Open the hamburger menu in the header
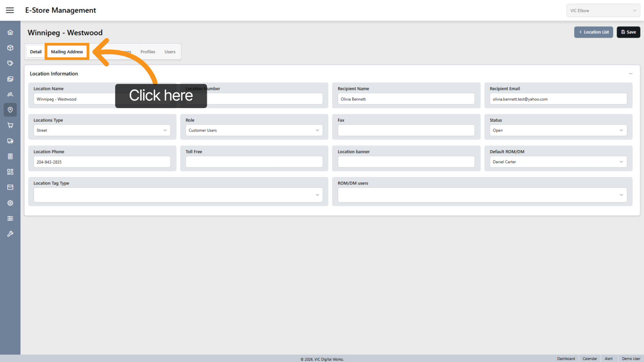Screen dimensions: 644x362 pyautogui.click(x=10, y=10)
